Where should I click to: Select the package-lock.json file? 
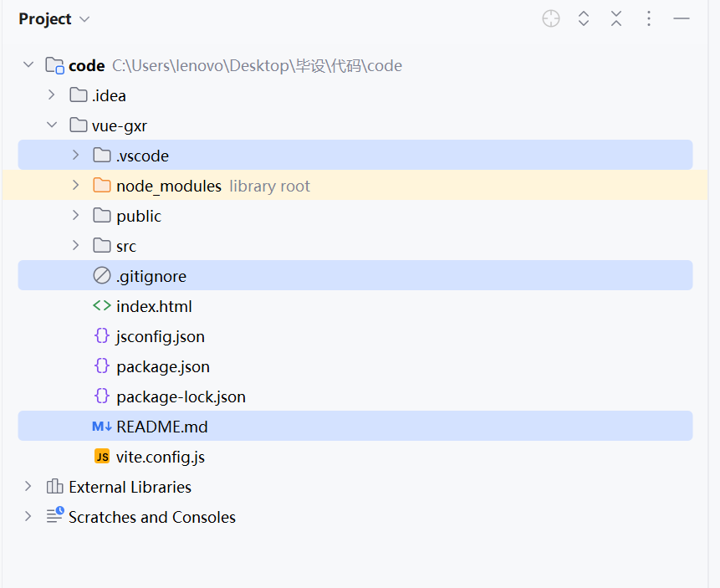[x=181, y=396]
